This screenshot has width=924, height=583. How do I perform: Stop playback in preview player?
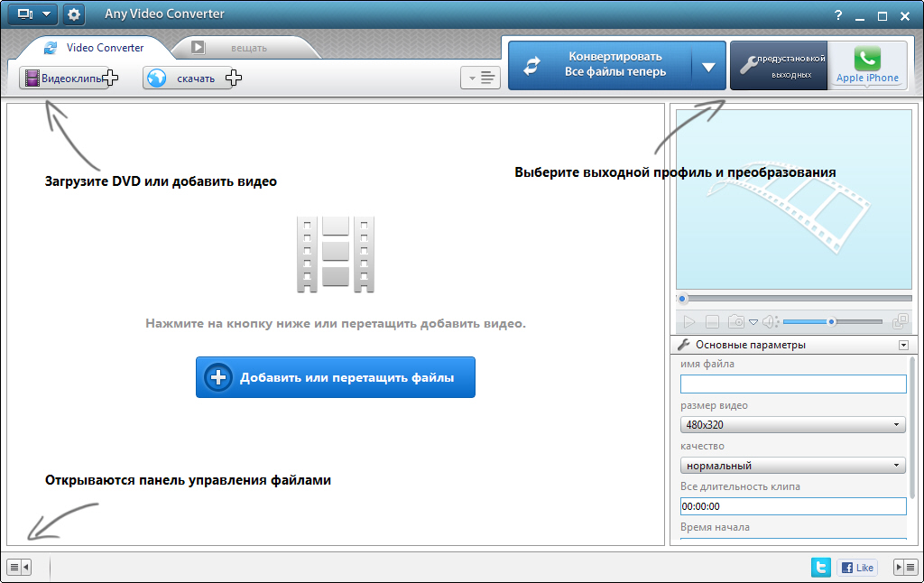point(712,321)
